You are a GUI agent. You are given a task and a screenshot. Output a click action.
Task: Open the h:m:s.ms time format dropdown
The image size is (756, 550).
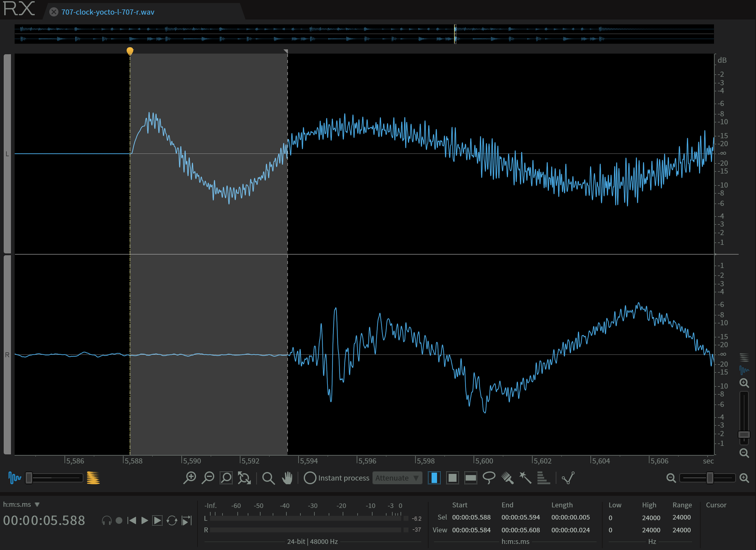[21, 504]
